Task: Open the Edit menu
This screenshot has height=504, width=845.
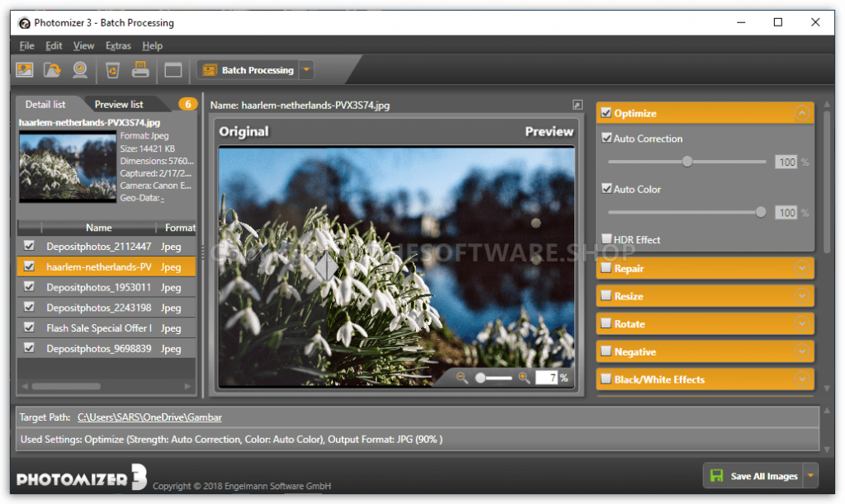Action: pos(54,45)
